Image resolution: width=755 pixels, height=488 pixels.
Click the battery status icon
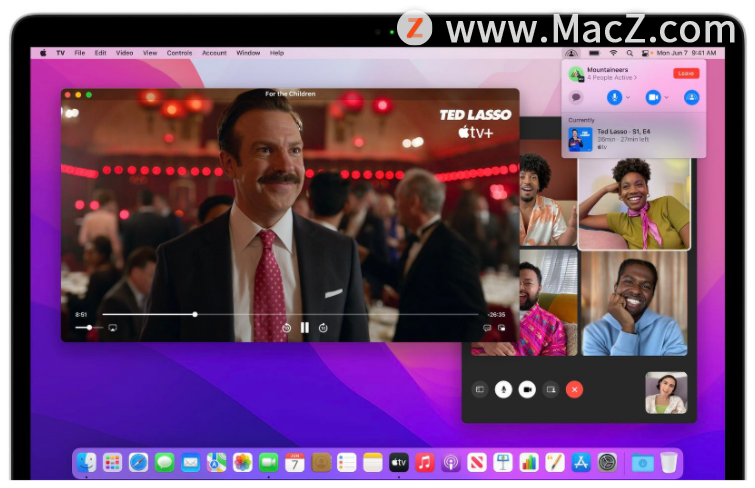[x=594, y=53]
